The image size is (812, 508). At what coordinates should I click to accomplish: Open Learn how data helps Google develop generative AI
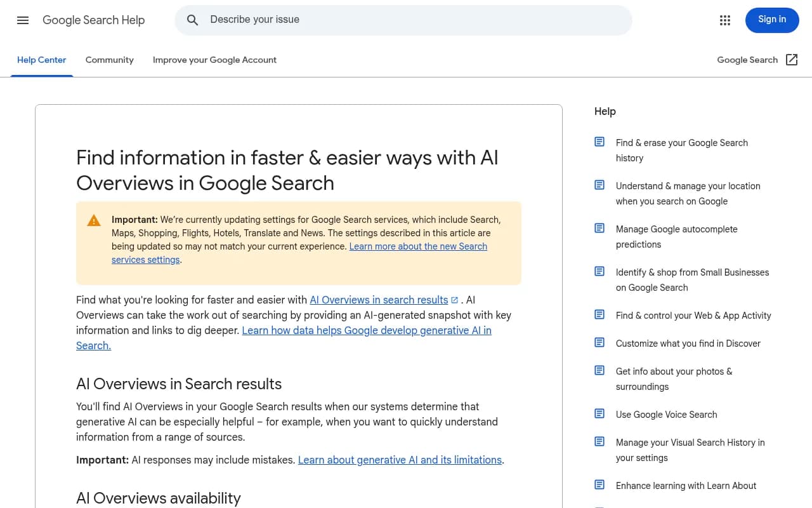coord(284,338)
